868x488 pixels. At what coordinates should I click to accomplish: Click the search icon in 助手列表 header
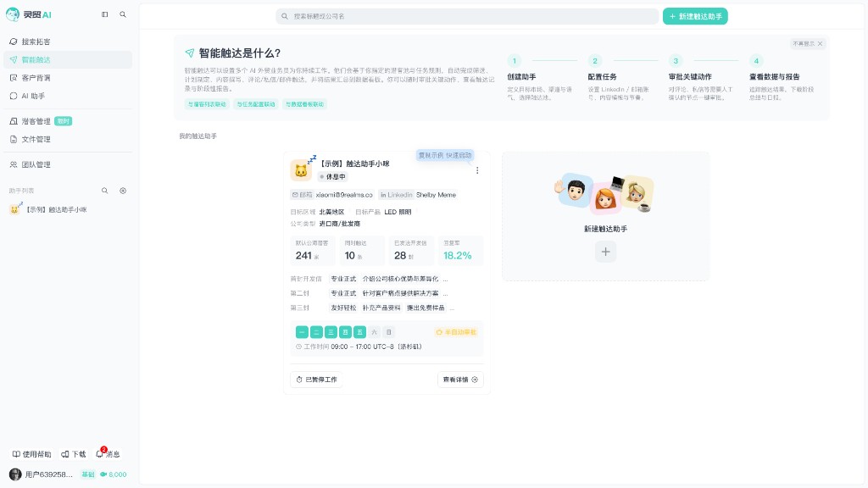(104, 191)
